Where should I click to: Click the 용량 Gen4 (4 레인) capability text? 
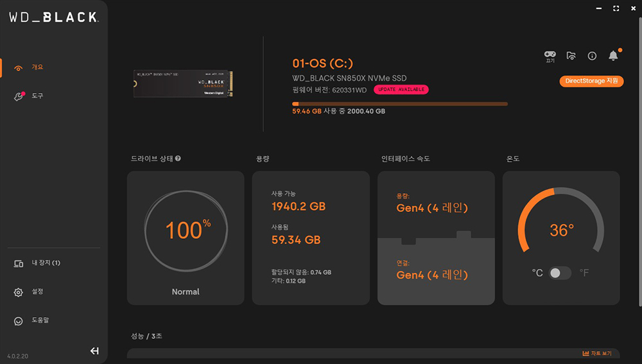point(432,207)
